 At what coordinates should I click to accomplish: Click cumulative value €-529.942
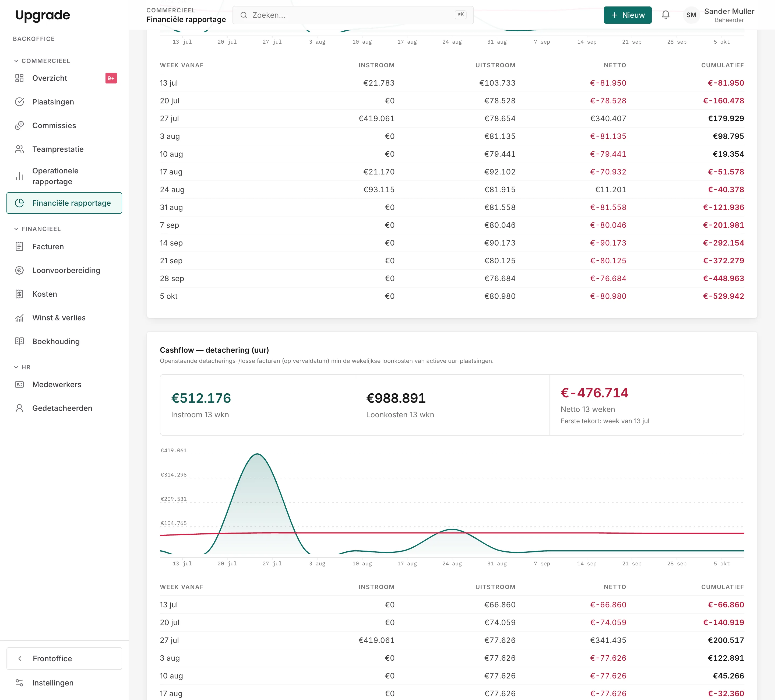pyautogui.click(x=724, y=296)
